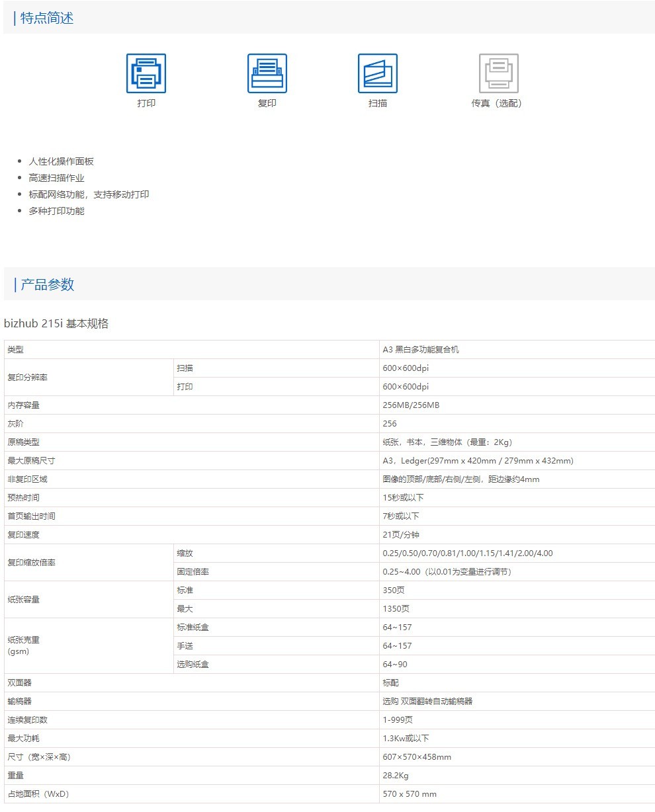This screenshot has height=812, width=655.
Task: Click the value 7秒或以下
Action: (x=401, y=516)
